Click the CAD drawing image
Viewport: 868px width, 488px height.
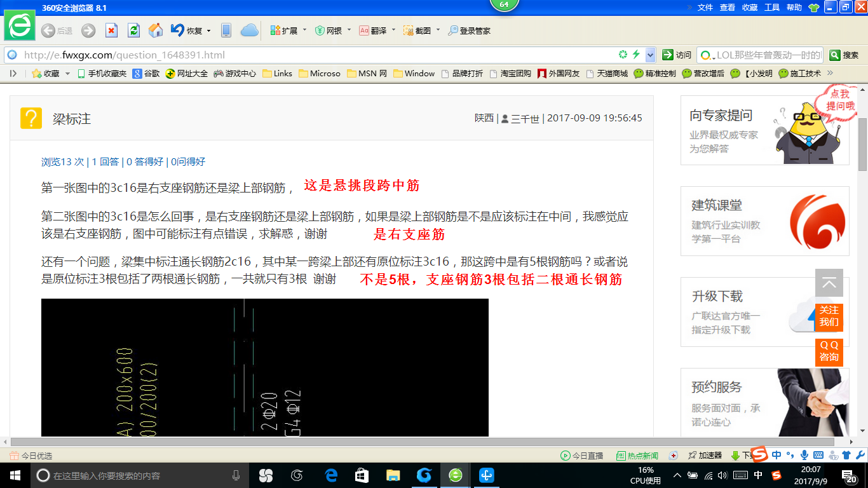pos(265,367)
